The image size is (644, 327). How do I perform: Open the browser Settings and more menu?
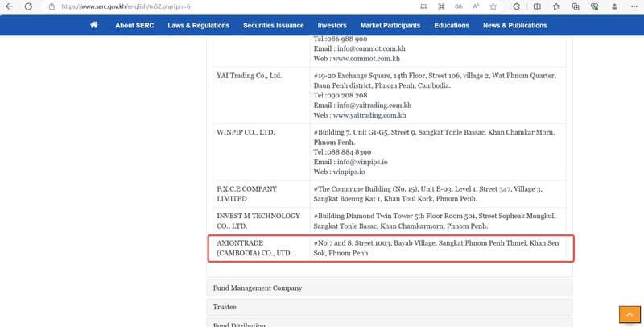[x=634, y=6]
